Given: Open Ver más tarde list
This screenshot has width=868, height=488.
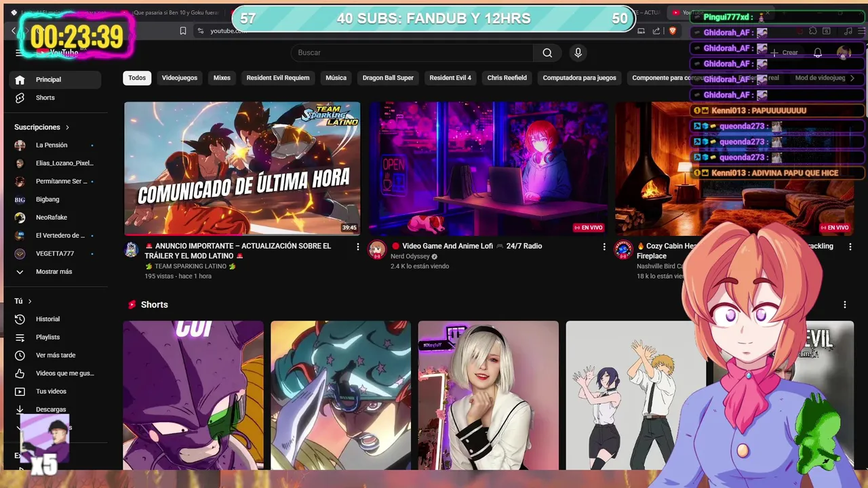Looking at the screenshot, I should click(55, 355).
